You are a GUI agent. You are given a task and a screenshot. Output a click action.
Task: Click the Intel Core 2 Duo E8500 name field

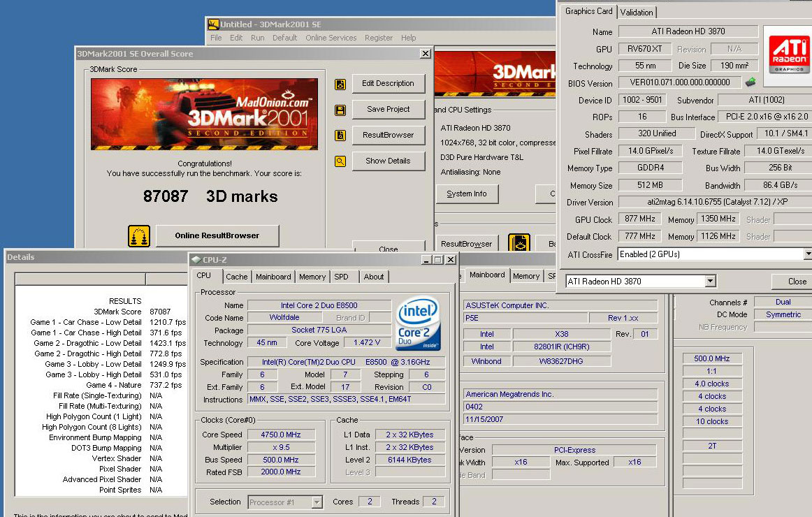(x=319, y=305)
